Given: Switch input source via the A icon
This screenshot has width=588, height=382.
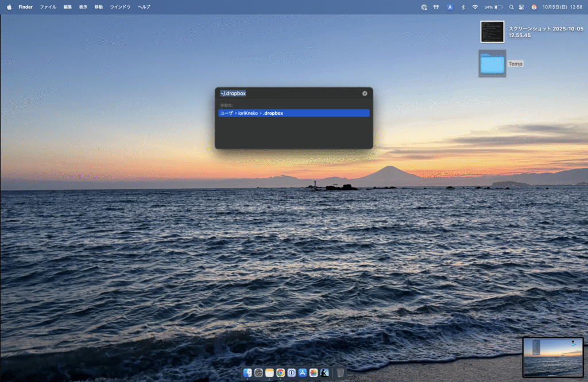Looking at the screenshot, I should coord(450,7).
